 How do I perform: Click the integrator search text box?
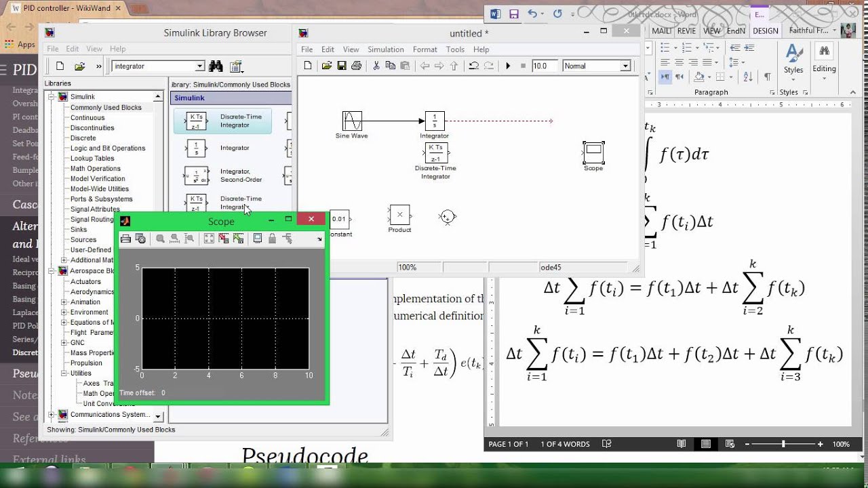[x=153, y=66]
